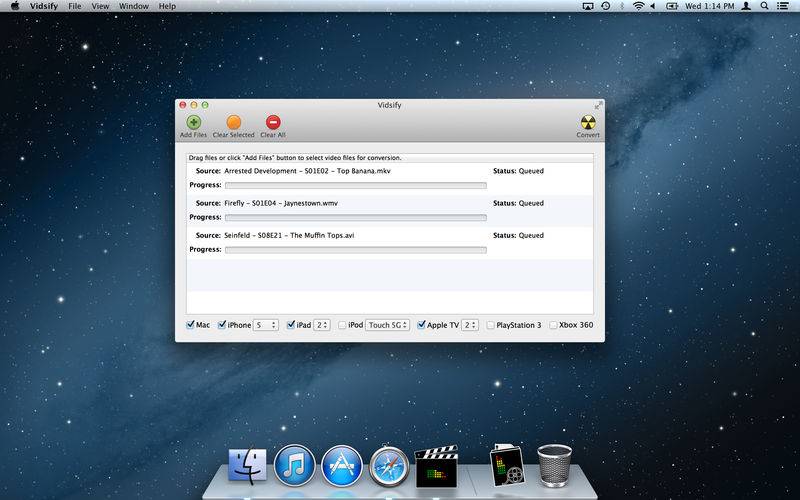Image resolution: width=800 pixels, height=500 pixels.
Task: Click the Wi-Fi status icon
Action: tap(638, 6)
